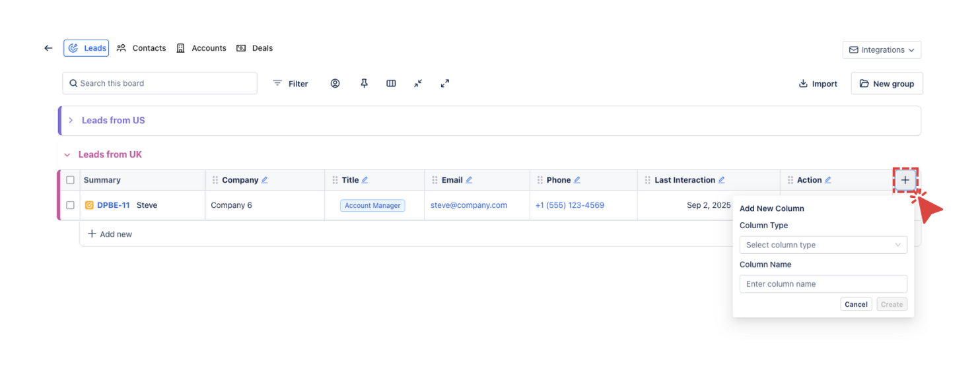
Task: Expand the Leads from US group
Action: (71, 121)
